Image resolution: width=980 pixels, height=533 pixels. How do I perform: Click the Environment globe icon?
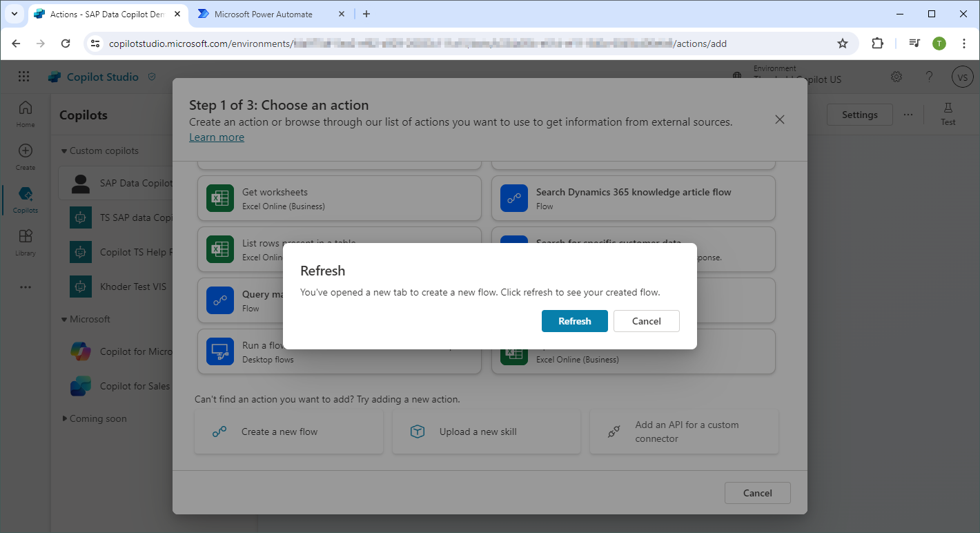pos(738,75)
